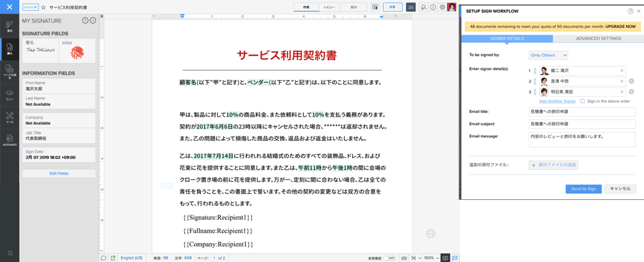
Task: Toggle the 変更履歴 track changes switch
Action: point(389,258)
